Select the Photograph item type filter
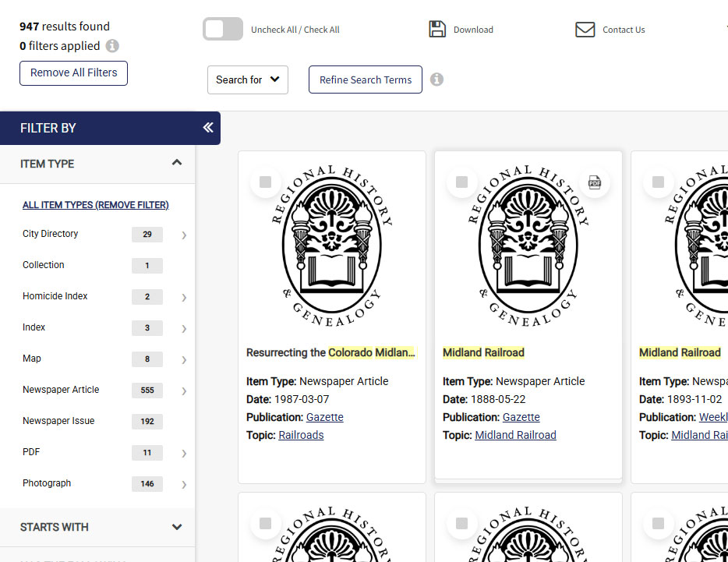728x562 pixels. (46, 483)
